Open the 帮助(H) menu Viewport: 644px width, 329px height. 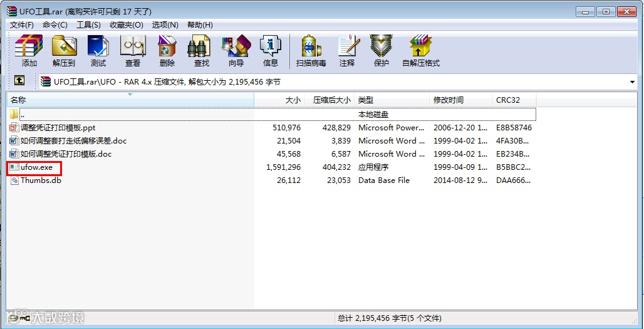pos(200,25)
